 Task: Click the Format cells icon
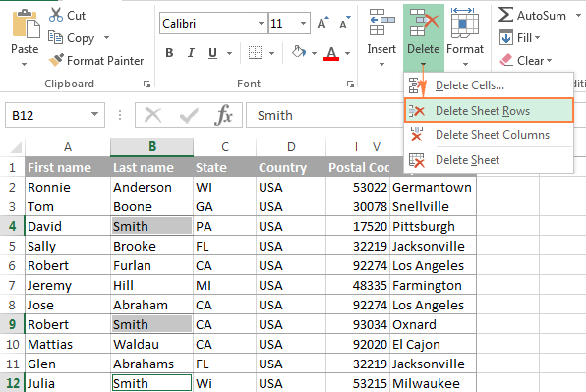click(464, 23)
